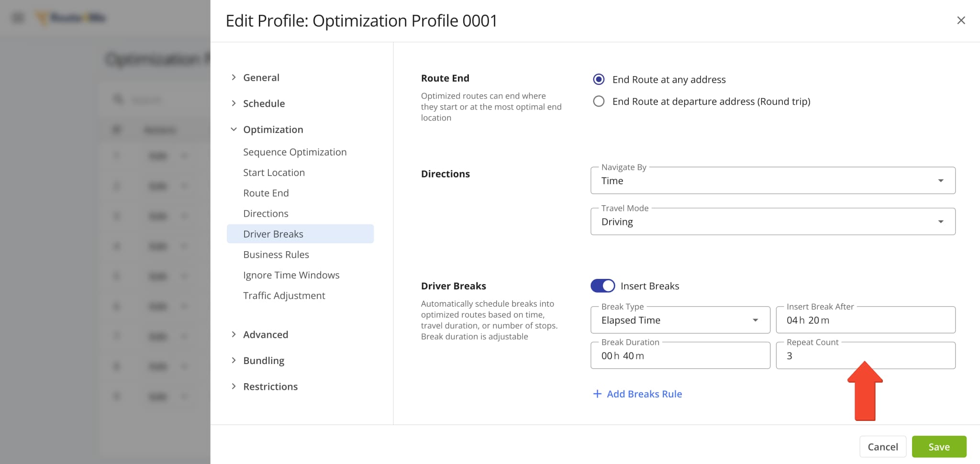The height and width of the screenshot is (464, 980).
Task: Select "End Route at any address"
Action: coord(598,79)
